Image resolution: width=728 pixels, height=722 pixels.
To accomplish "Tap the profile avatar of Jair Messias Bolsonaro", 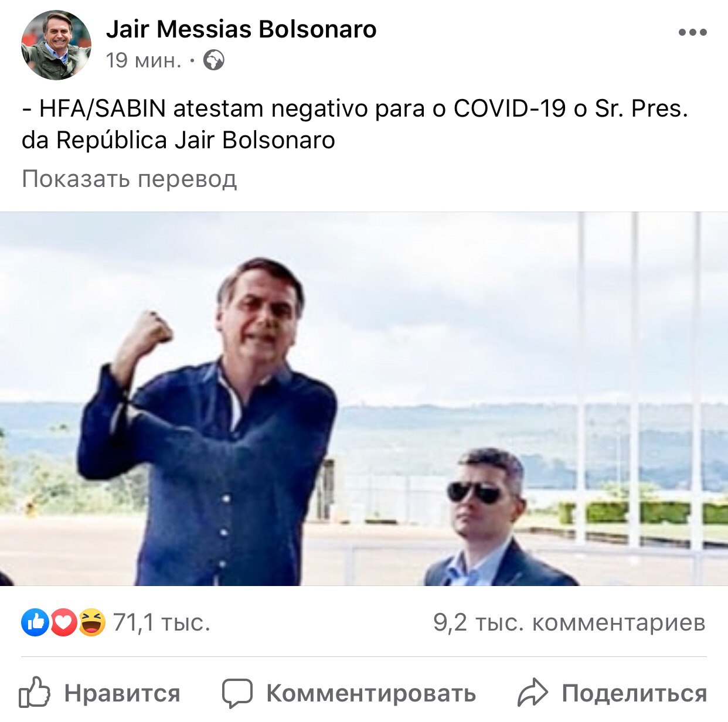I will point(56,45).
